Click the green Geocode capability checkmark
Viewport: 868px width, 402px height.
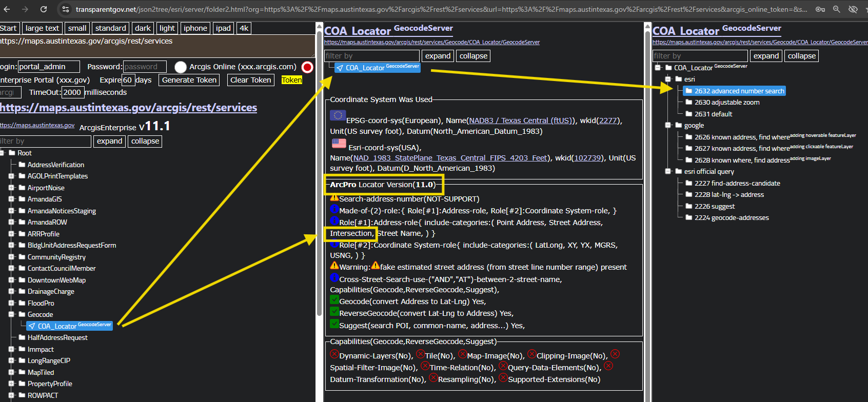pyautogui.click(x=334, y=300)
